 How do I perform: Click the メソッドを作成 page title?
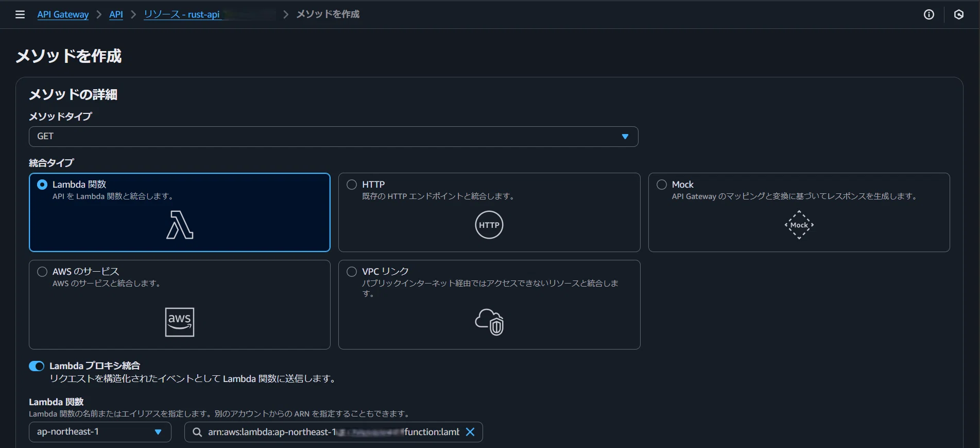[68, 56]
